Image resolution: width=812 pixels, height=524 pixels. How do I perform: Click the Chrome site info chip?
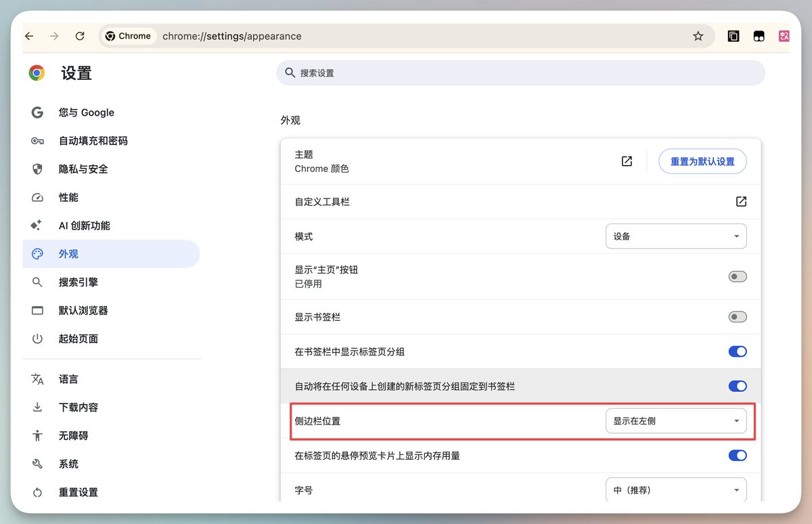coord(129,37)
